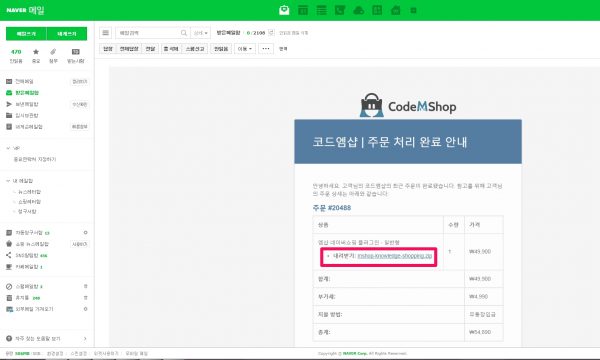The height and width of the screenshot is (360, 600).
Task: Select second subfolder under My Mailboxes
Action: click(x=29, y=202)
